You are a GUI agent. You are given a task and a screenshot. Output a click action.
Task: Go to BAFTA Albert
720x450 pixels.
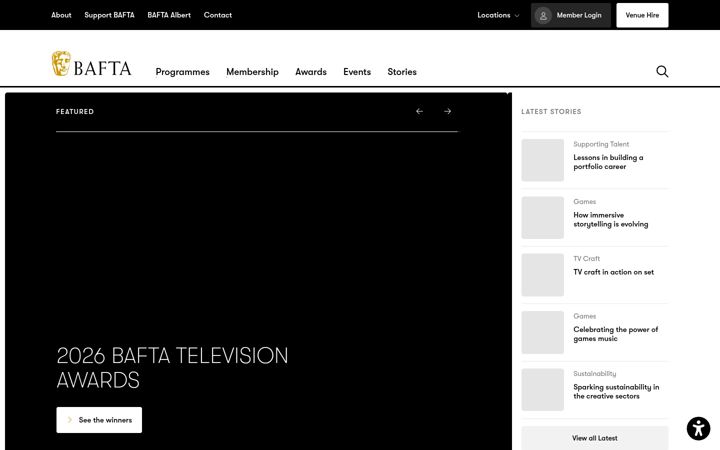tap(169, 15)
